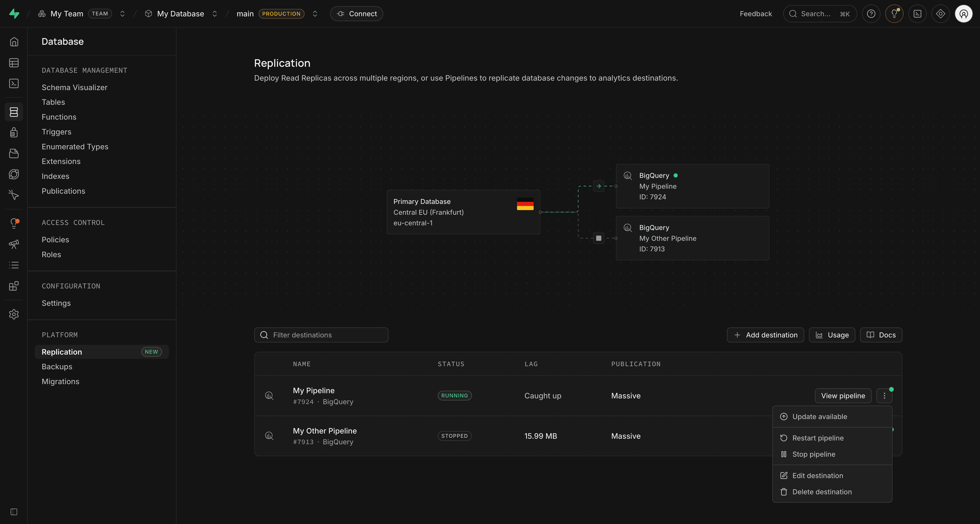Open the Reports telescope icon
This screenshot has width=980, height=524.
pyautogui.click(x=14, y=244)
